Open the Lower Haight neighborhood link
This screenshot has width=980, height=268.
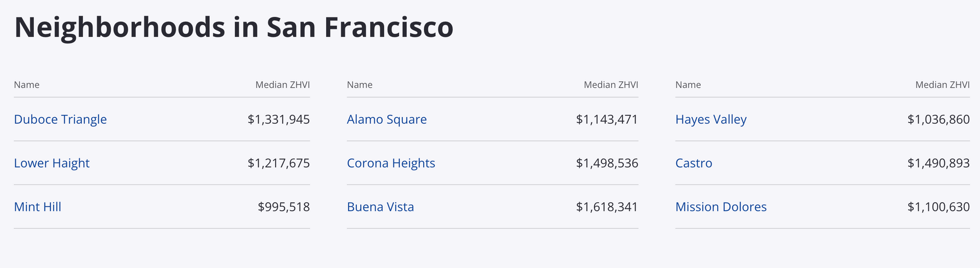pyautogui.click(x=52, y=163)
